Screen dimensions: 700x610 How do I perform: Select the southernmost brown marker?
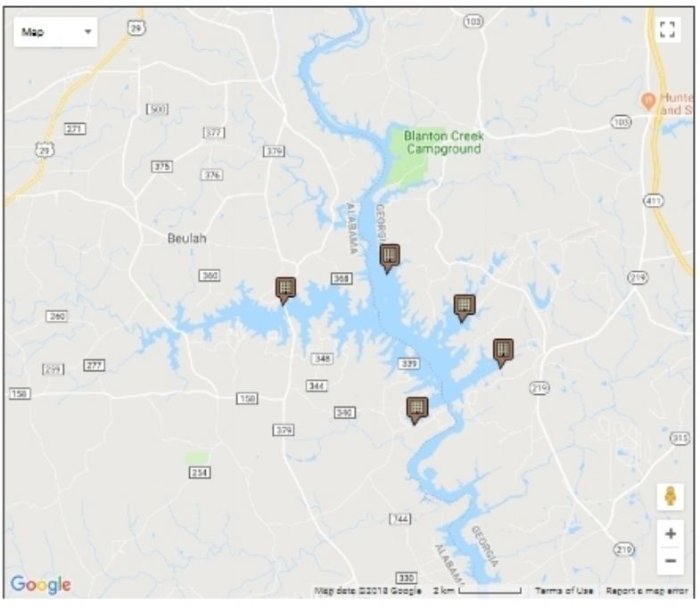pyautogui.click(x=416, y=410)
